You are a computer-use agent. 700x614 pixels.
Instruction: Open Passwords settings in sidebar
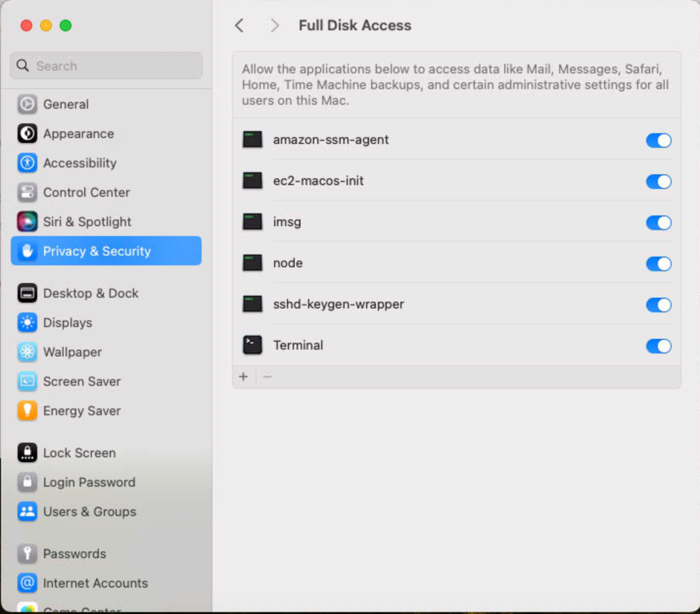(x=74, y=554)
